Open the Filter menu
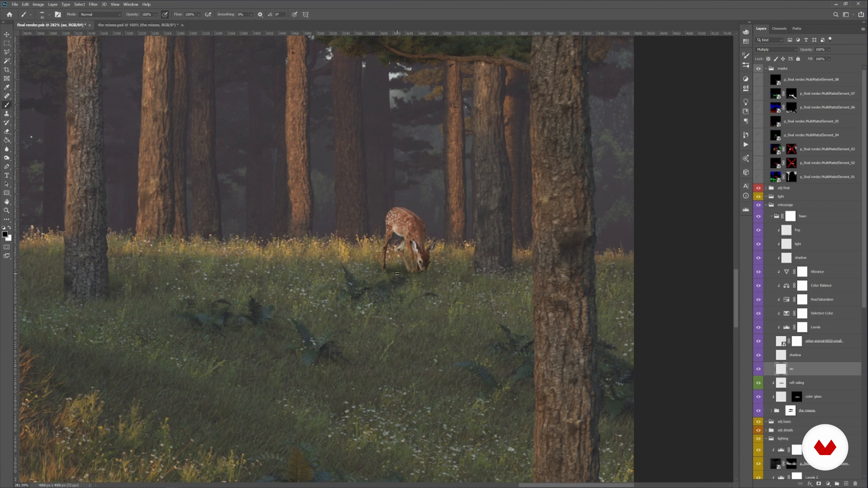 [93, 4]
